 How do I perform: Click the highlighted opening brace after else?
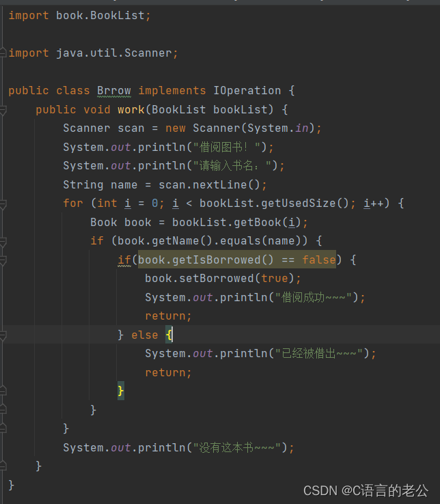(x=169, y=335)
